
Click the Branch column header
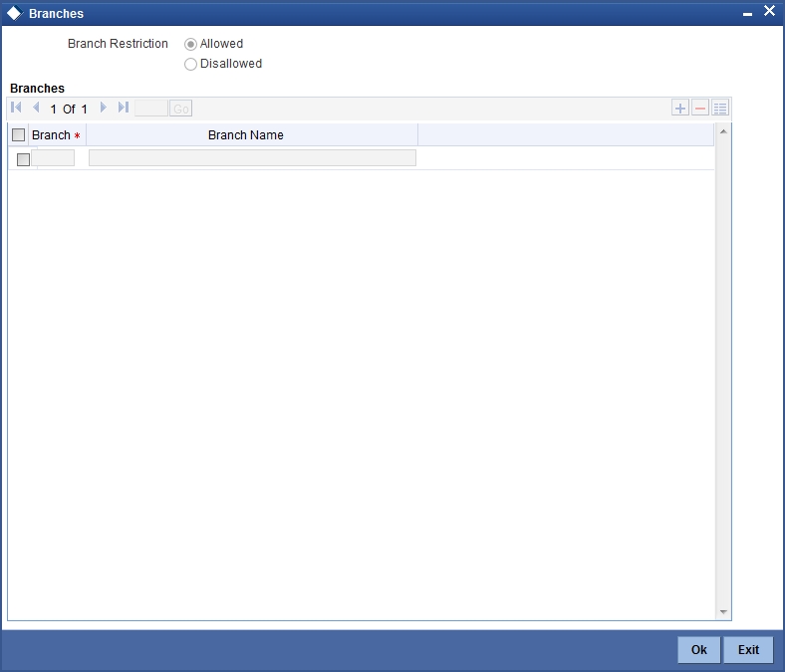[x=57, y=135]
